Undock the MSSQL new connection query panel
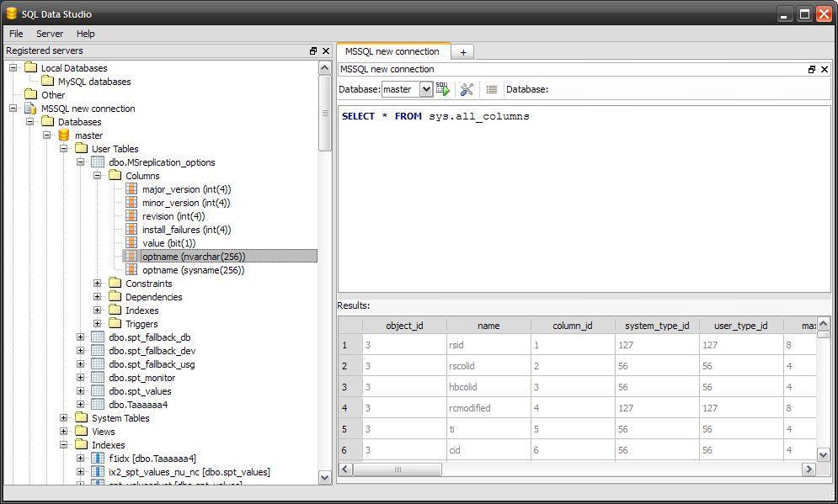This screenshot has height=504, width=838. tap(812, 70)
